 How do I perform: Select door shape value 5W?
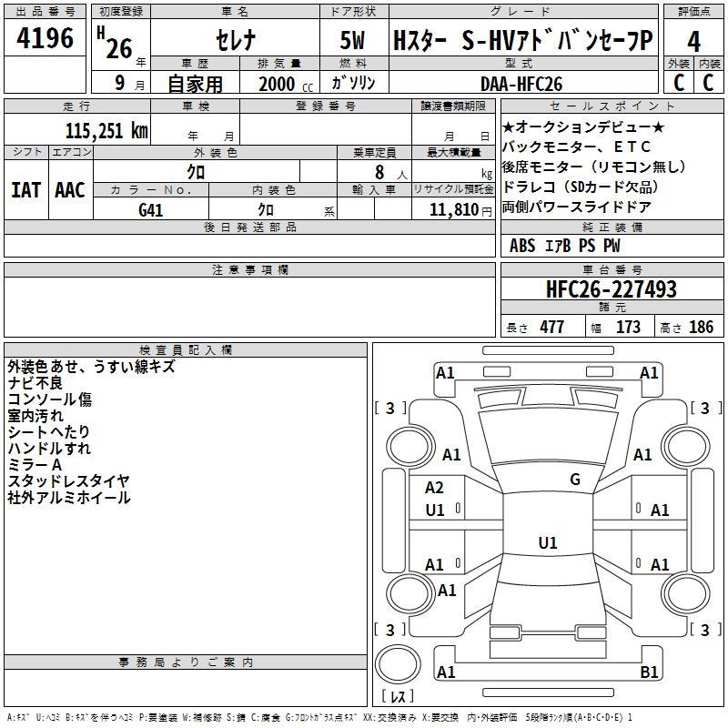coord(353,40)
